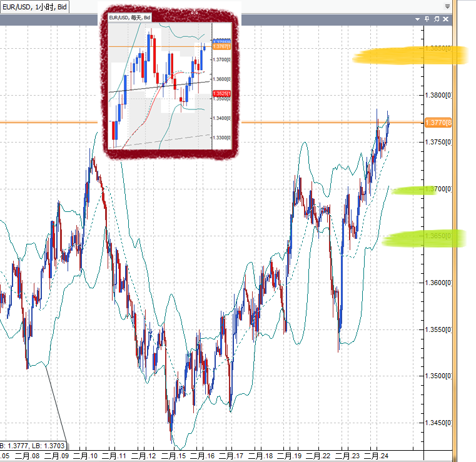Click the 二月.12 date label
The width and height of the screenshot is (476, 462).
tap(143, 456)
